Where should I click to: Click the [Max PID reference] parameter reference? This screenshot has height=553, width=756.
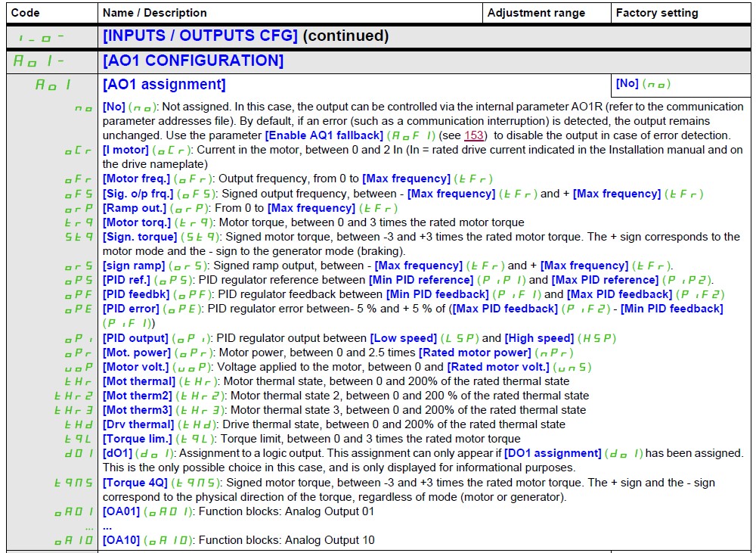[x=605, y=281]
